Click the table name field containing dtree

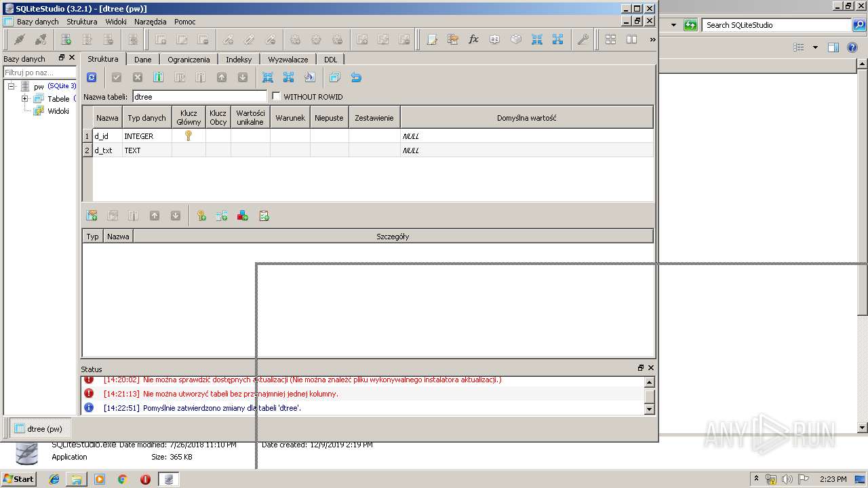(x=199, y=97)
